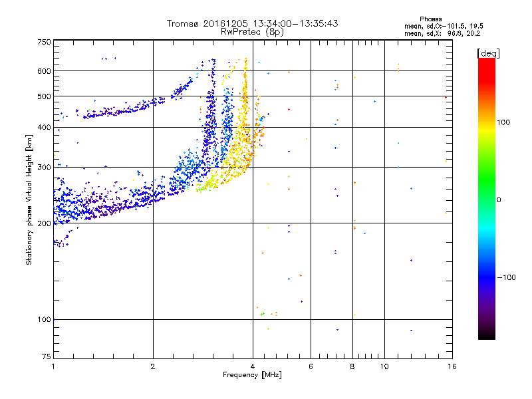This screenshot has height=399, width=532.
Task: Click the 4 tick on the frequency axis
Action: point(253,366)
